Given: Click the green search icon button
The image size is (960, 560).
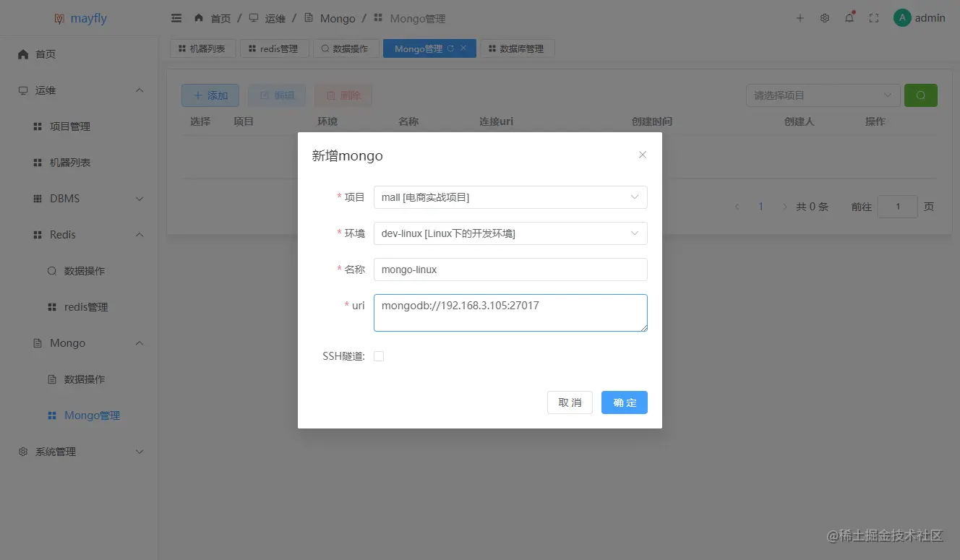Looking at the screenshot, I should 921,95.
